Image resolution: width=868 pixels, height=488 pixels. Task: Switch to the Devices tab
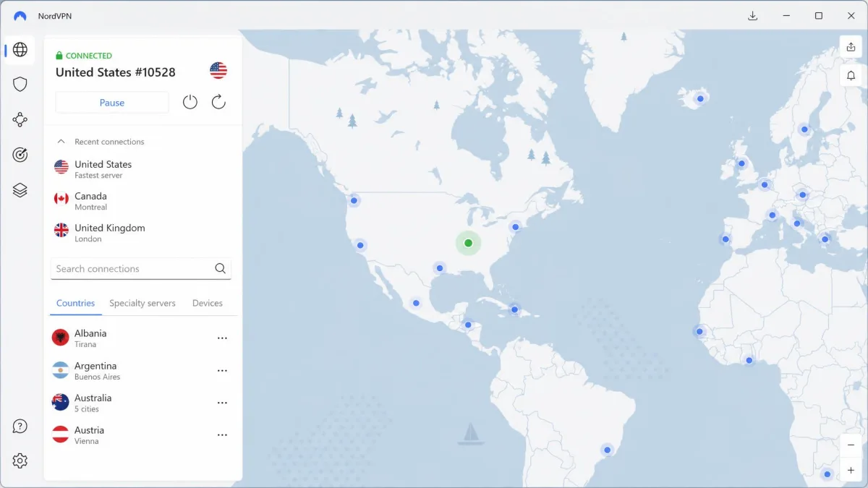[208, 303]
